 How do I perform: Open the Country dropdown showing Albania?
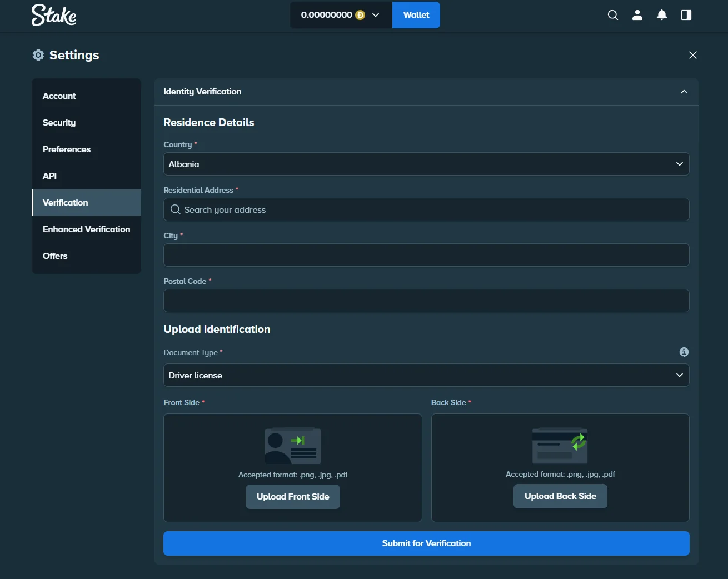point(426,164)
